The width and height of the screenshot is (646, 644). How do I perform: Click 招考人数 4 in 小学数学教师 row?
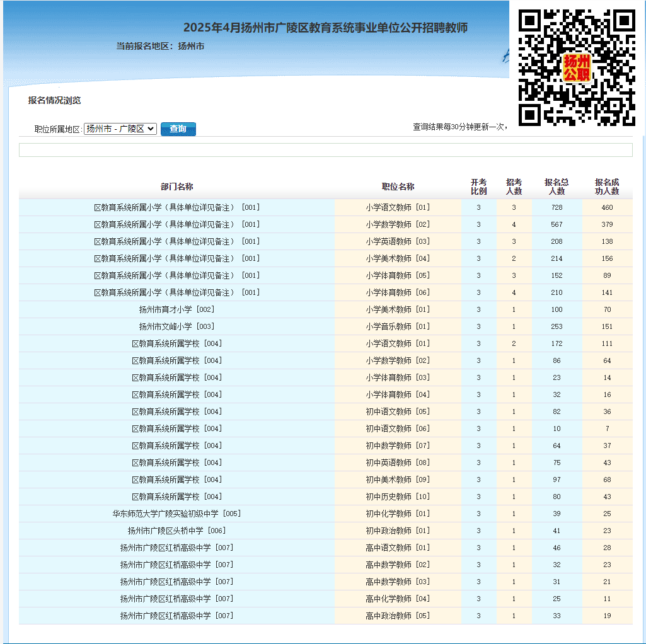click(x=514, y=224)
